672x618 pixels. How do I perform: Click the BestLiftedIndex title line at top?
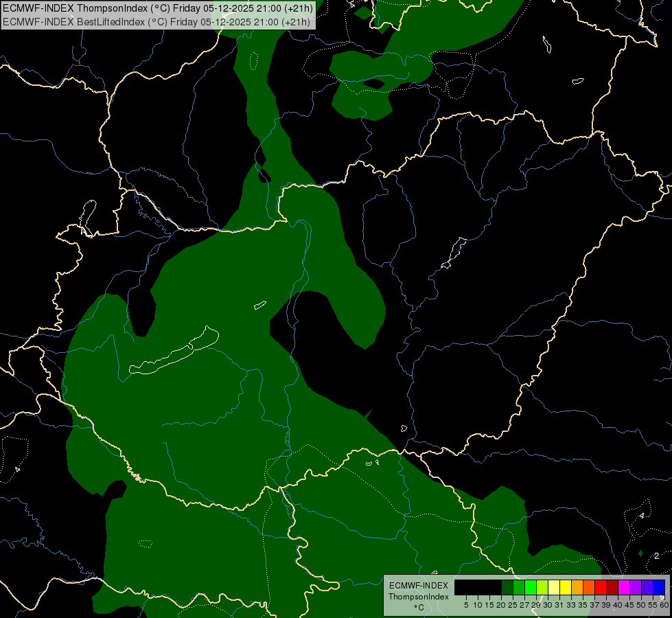pyautogui.click(x=157, y=22)
